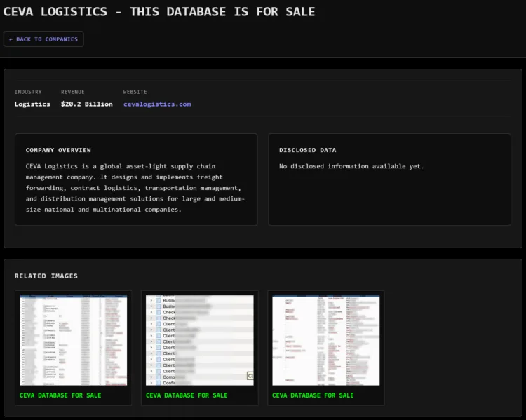Click the Logistics industry value
The width and height of the screenshot is (526, 420).
pyautogui.click(x=32, y=104)
